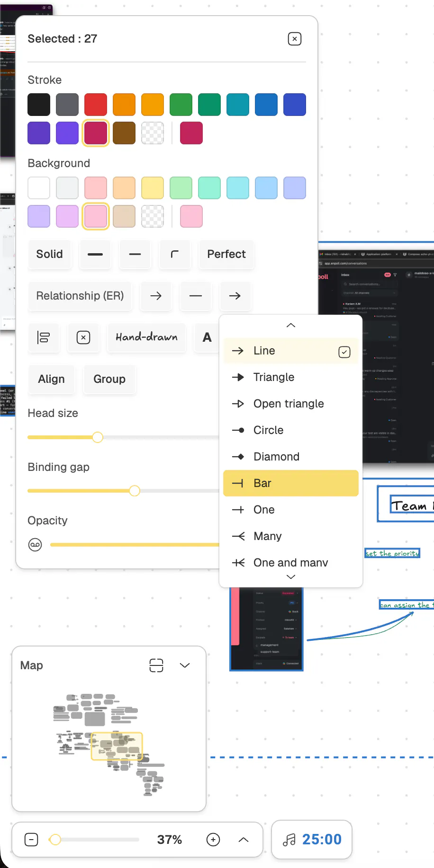Click the 'set the priority' canvas label
The image size is (434, 868).
(392, 553)
